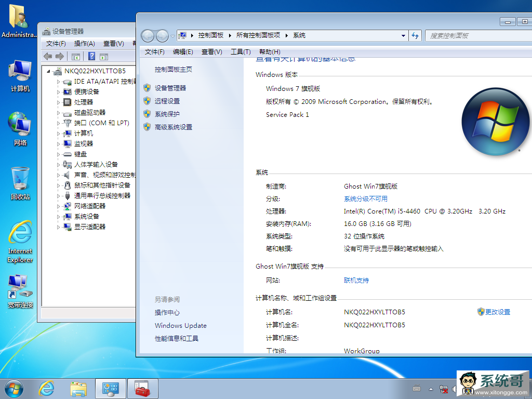Click the back arrow in 设备管理器 toolbar
This screenshot has height=399, width=532.
48,56
